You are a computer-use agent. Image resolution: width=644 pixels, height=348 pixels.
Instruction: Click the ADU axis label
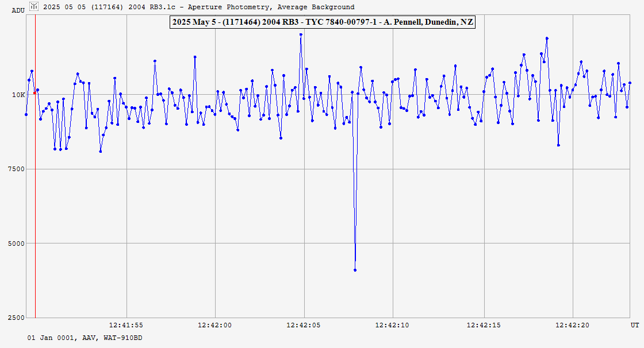pyautogui.click(x=18, y=10)
